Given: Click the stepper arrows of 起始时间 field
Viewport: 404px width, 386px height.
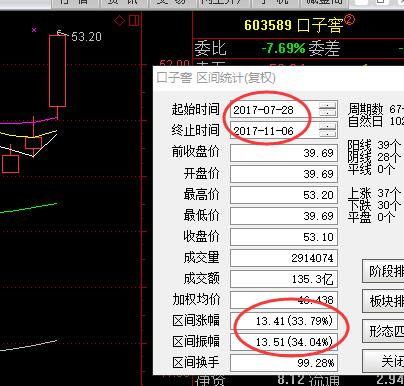Looking at the screenshot, I should (328, 109).
